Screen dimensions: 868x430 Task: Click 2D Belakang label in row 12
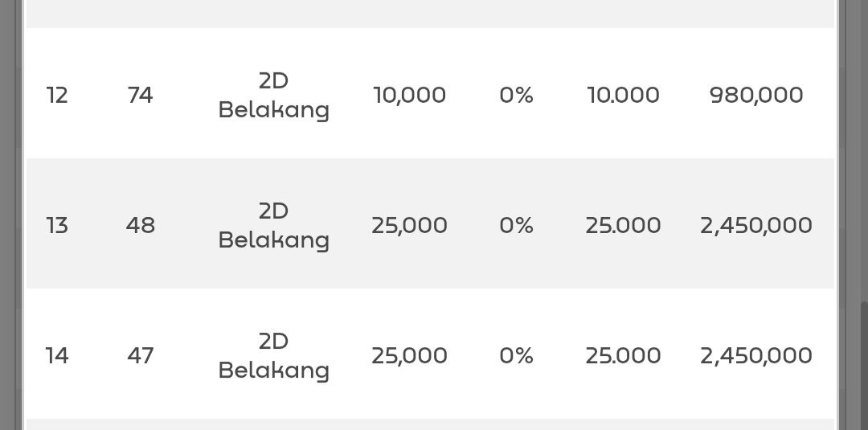point(273,95)
